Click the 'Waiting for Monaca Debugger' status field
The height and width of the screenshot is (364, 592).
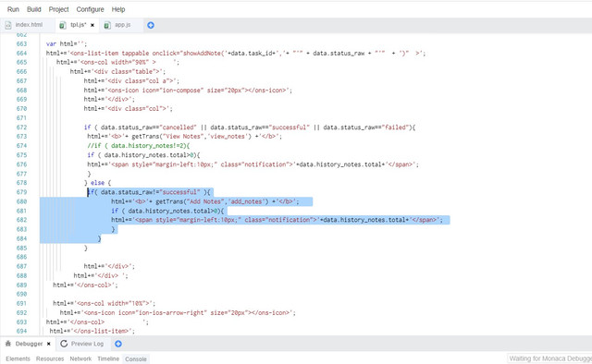click(x=549, y=358)
